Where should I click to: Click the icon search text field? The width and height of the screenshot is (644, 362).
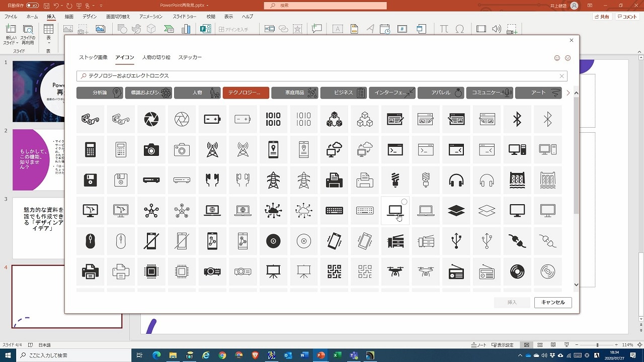click(x=322, y=76)
